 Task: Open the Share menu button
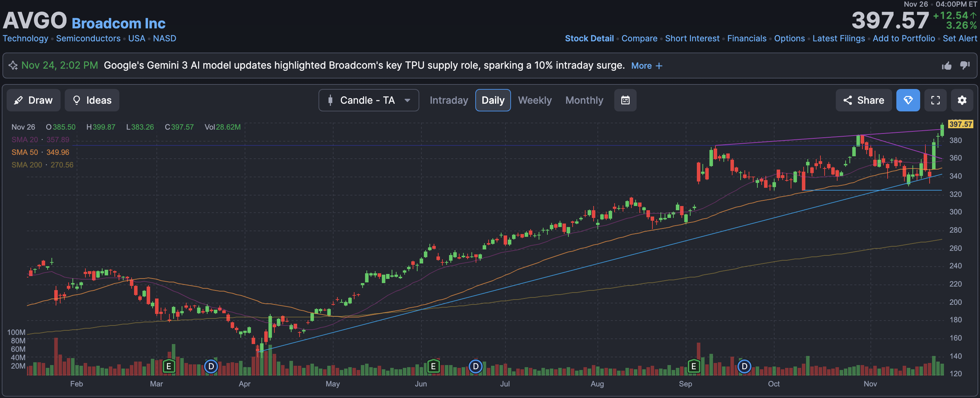[x=863, y=100]
